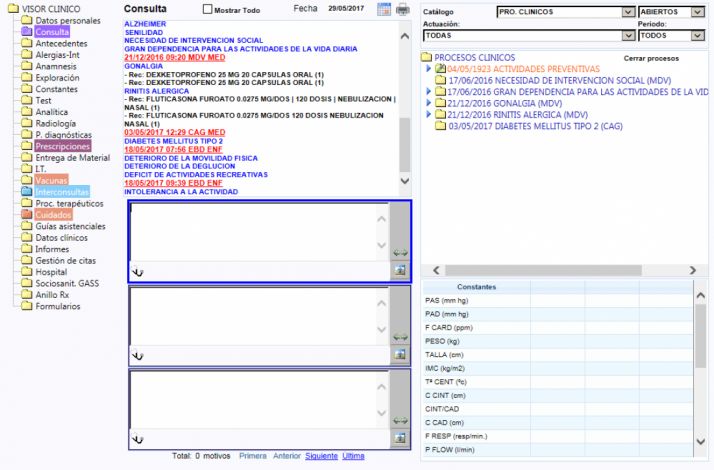The height and width of the screenshot is (470, 714).
Task: Click the printer icon
Action: (x=402, y=9)
